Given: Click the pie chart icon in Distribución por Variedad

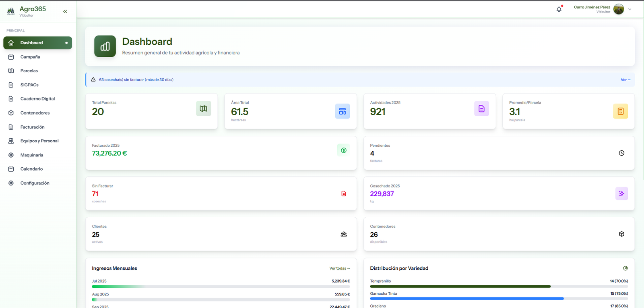Looking at the screenshot, I should (625, 268).
